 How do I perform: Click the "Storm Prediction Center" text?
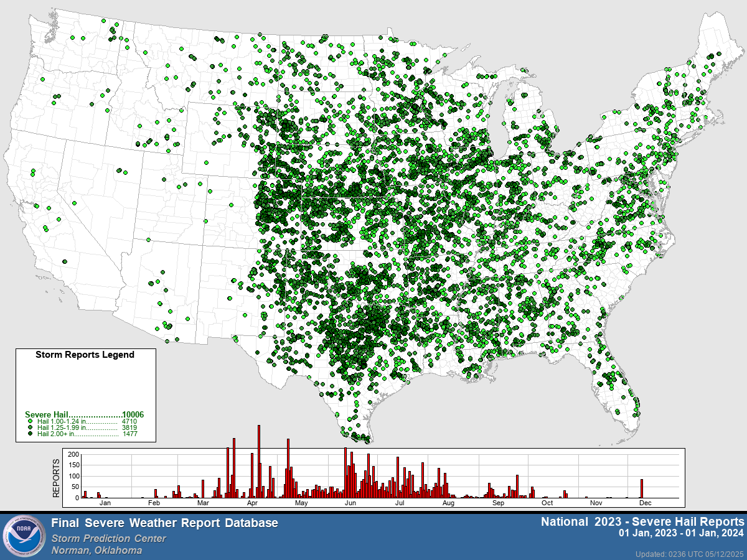click(x=109, y=538)
